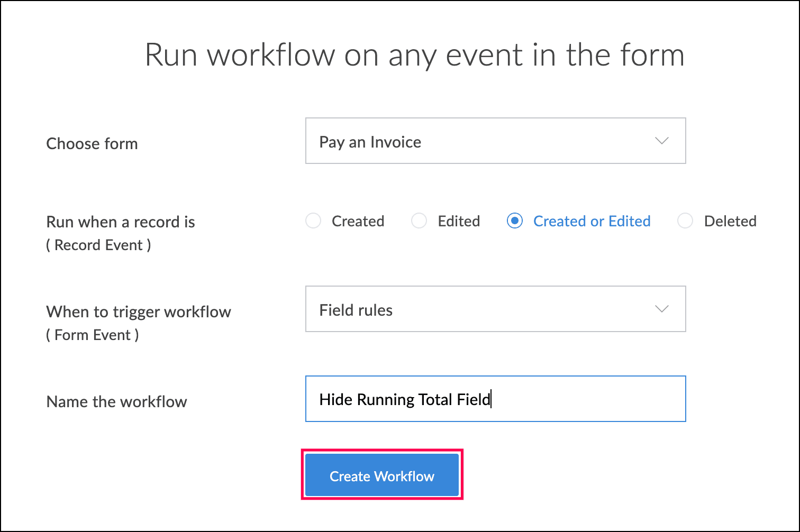800x532 pixels.
Task: Click the selected Created or Edited radio circle
Action: [514, 221]
